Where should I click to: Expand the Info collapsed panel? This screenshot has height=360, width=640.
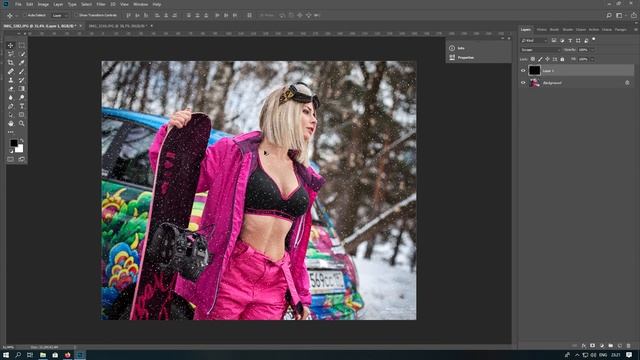461,48
